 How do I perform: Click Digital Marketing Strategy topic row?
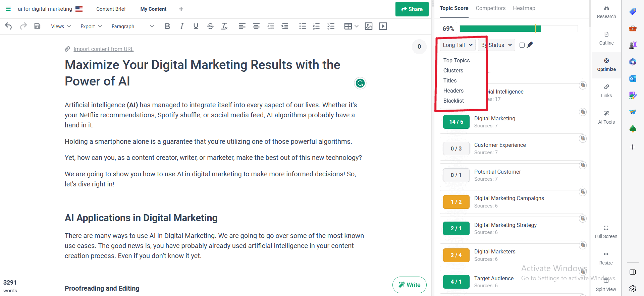[x=511, y=228]
